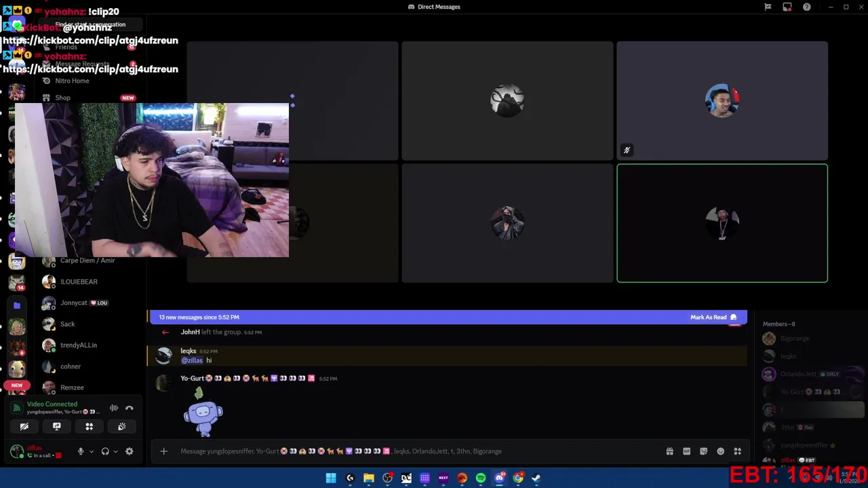Open Nitro Home in sidebar
The image size is (868, 488).
pyautogui.click(x=72, y=81)
